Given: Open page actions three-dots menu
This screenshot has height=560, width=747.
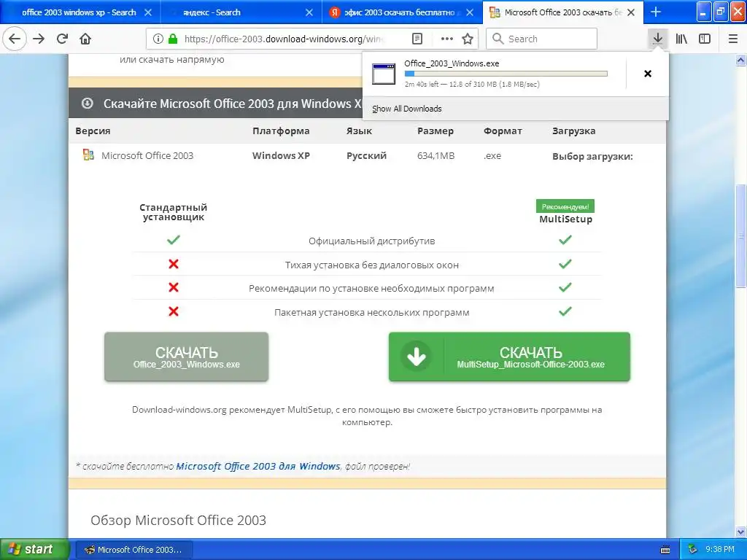Looking at the screenshot, I should click(x=447, y=39).
